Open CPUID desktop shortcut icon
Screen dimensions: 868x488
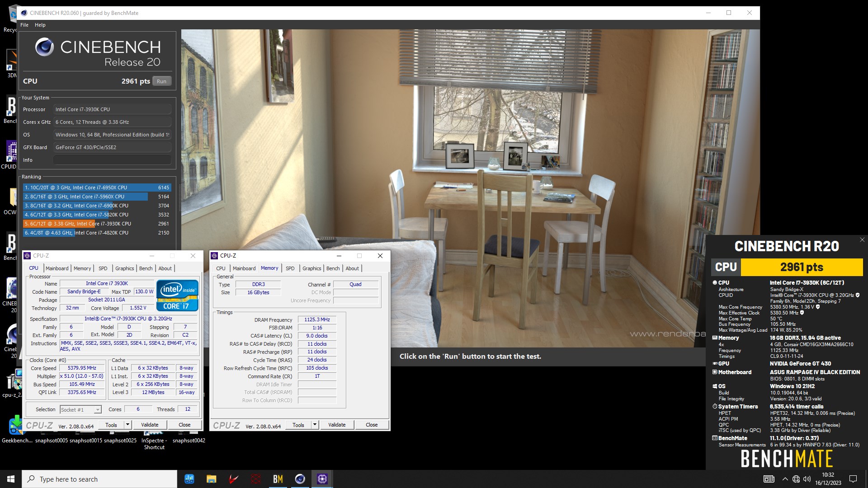(10, 155)
